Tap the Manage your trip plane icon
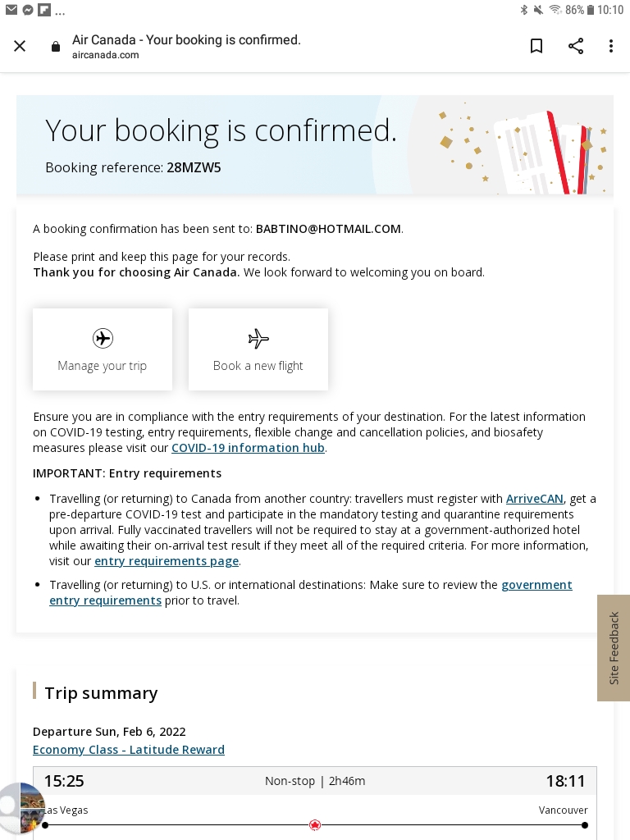Image resolution: width=630 pixels, height=840 pixels. point(103,338)
